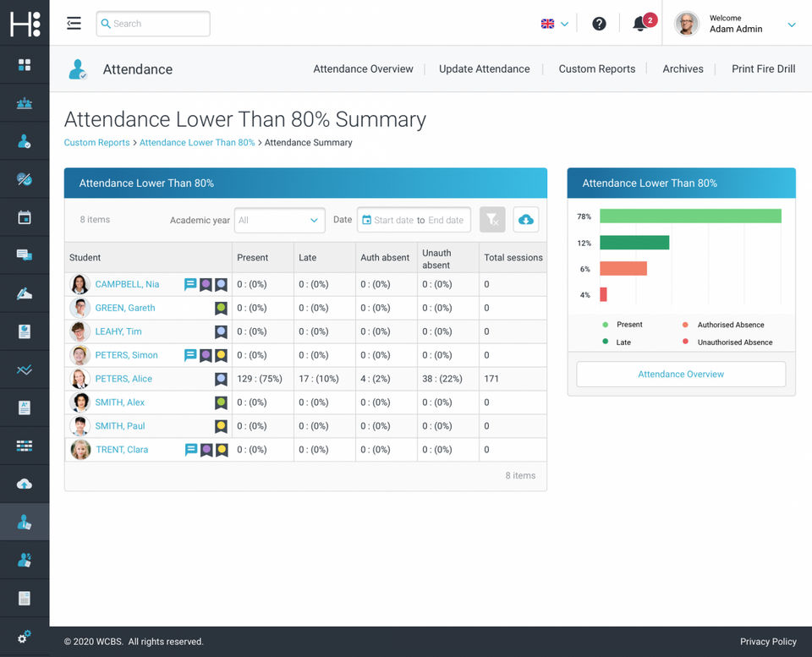
Task: Toggle the Present legend item in chart
Action: pos(623,325)
